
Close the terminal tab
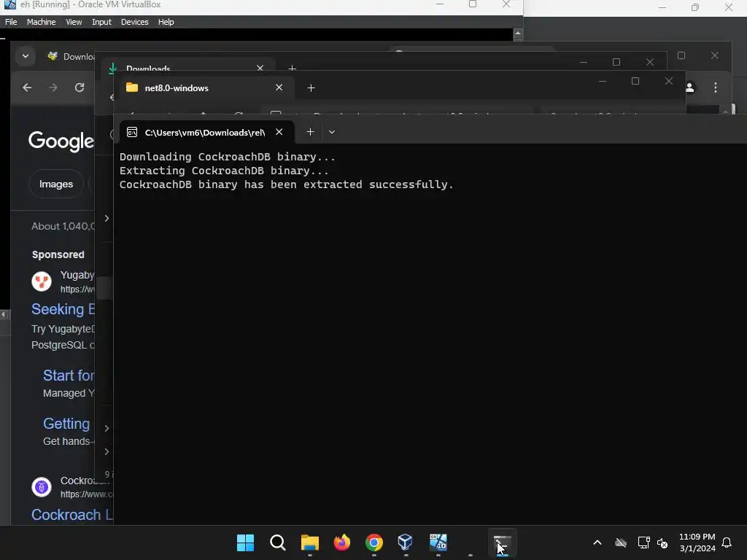pos(279,132)
